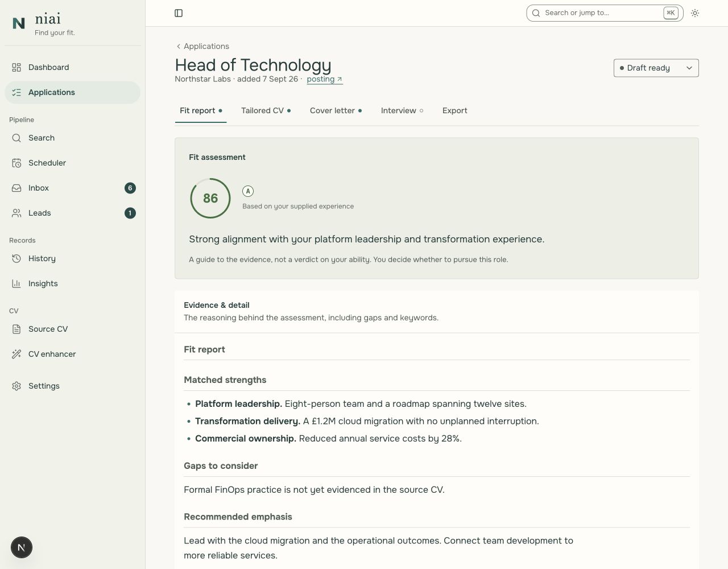Image resolution: width=728 pixels, height=569 pixels.
Task: Select the Fit report tab
Action: [201, 110]
